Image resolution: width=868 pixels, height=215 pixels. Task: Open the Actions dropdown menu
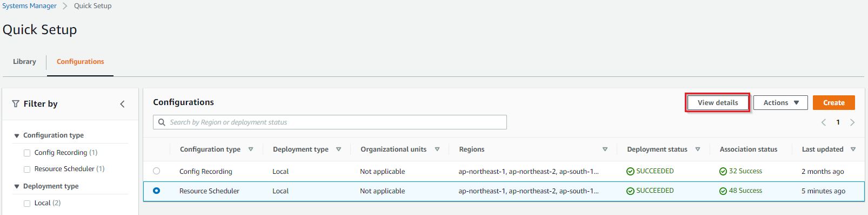(x=780, y=103)
